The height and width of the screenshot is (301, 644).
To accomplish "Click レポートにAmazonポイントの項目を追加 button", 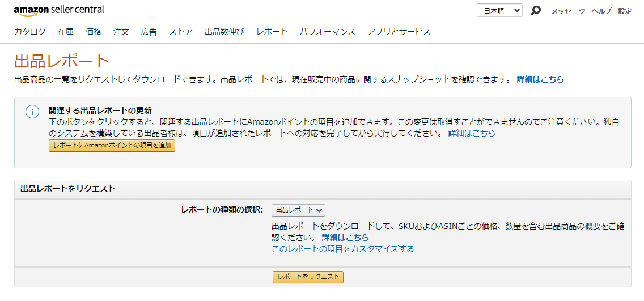I will 112,146.
